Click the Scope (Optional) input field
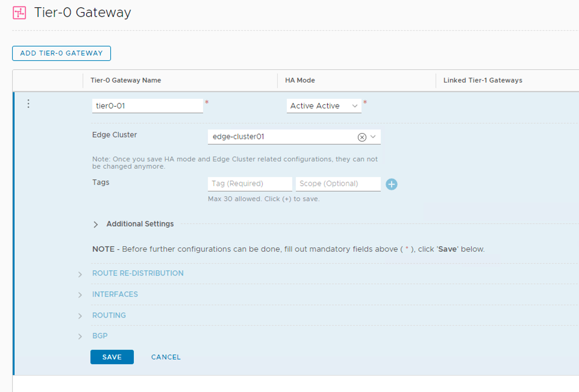Viewport: 579px width, 392px height. tap(338, 184)
